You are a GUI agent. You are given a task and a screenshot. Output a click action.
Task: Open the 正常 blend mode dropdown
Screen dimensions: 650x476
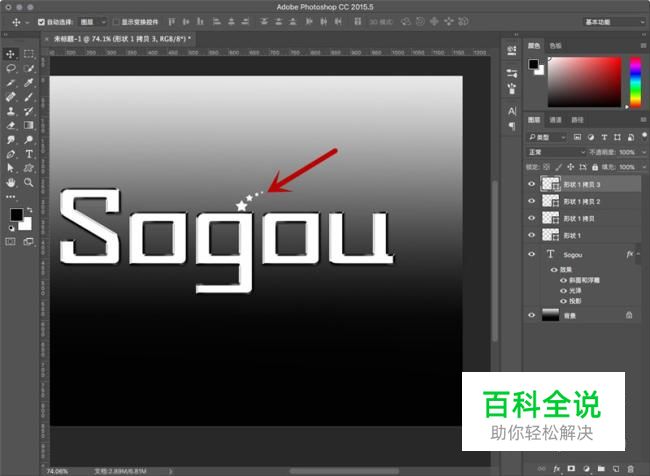point(556,152)
